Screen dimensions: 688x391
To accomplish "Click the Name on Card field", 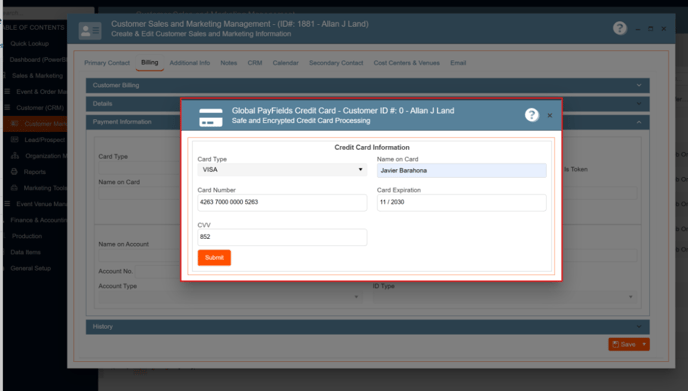I will coord(462,170).
